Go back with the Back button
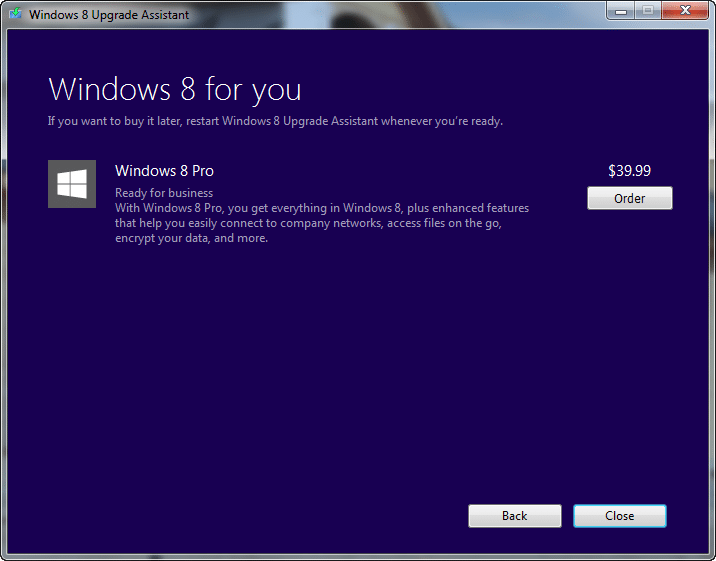 (515, 516)
